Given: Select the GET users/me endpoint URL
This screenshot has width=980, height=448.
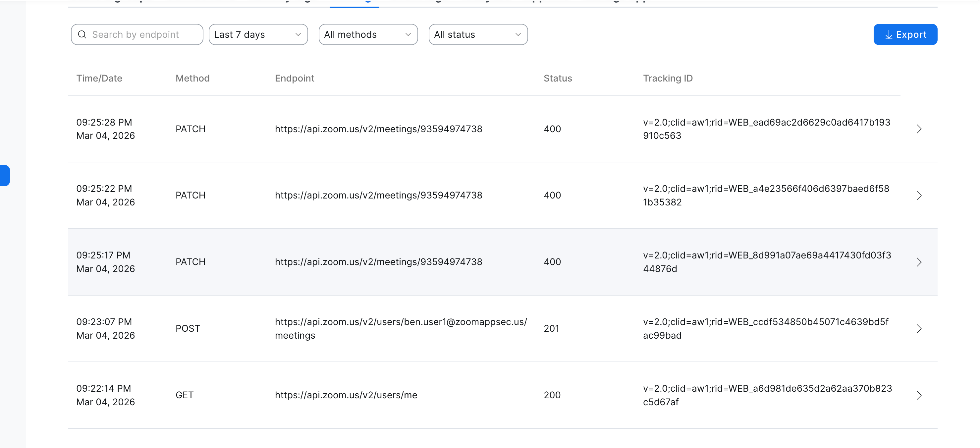Looking at the screenshot, I should point(346,395).
